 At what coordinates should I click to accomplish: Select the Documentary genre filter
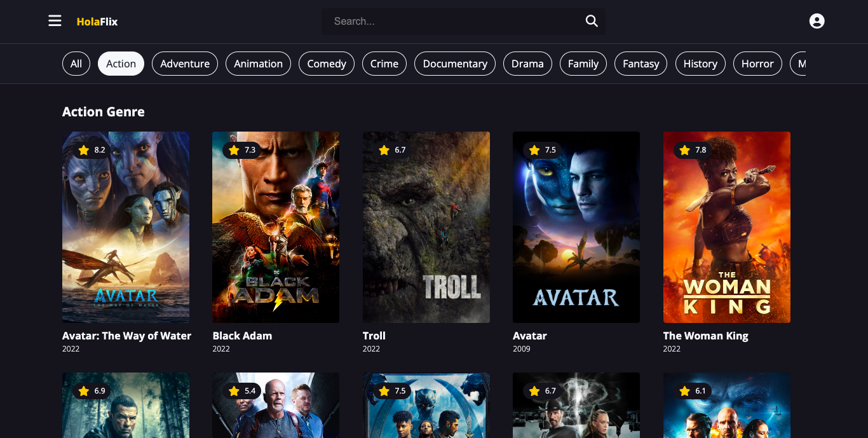[x=455, y=64]
